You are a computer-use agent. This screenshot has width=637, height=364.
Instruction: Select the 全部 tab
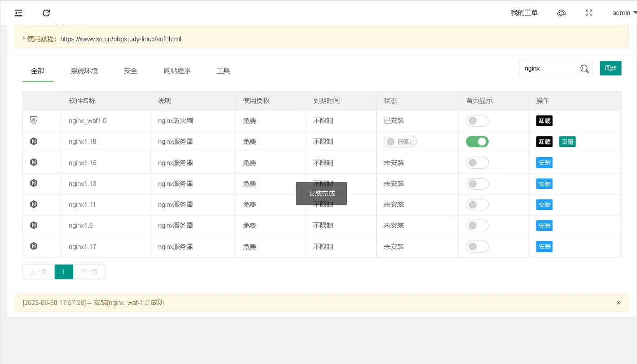38,71
